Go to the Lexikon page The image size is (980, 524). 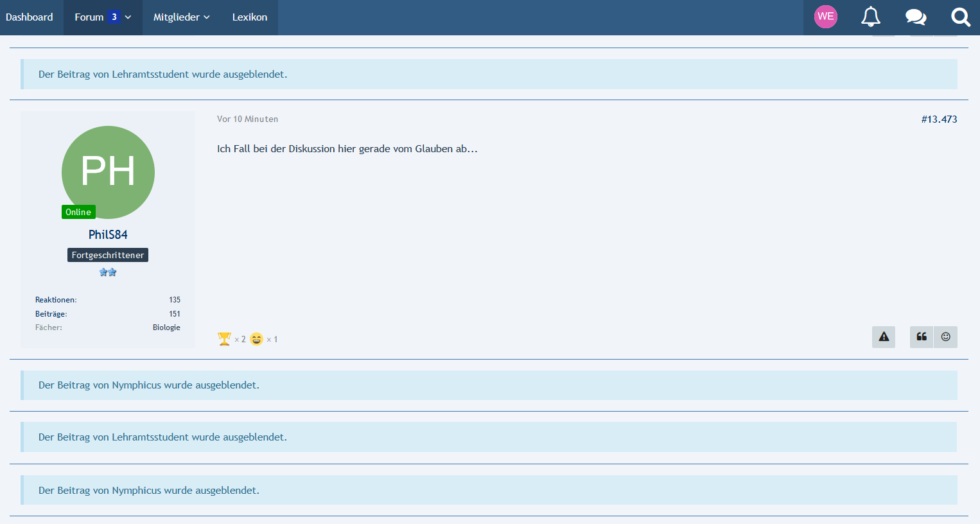coord(250,17)
